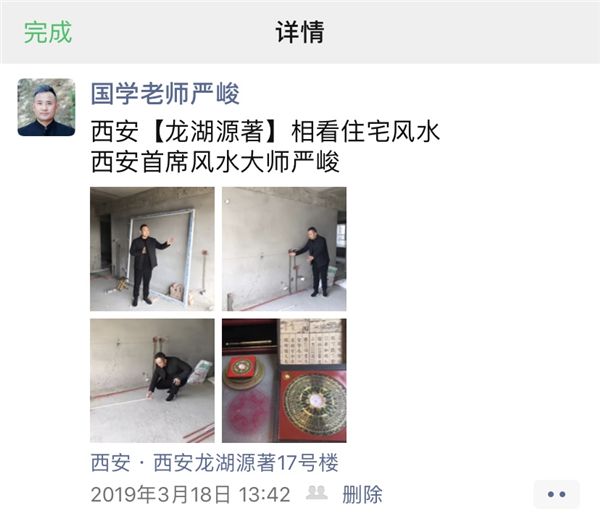Select the caption line 西安首席风水大师严峻

(x=215, y=161)
